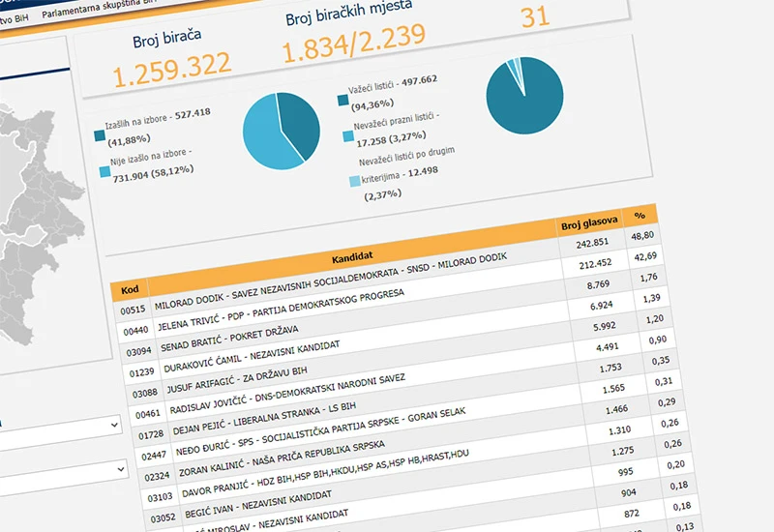Click the Broj birača value 1.259.322

pyautogui.click(x=172, y=70)
